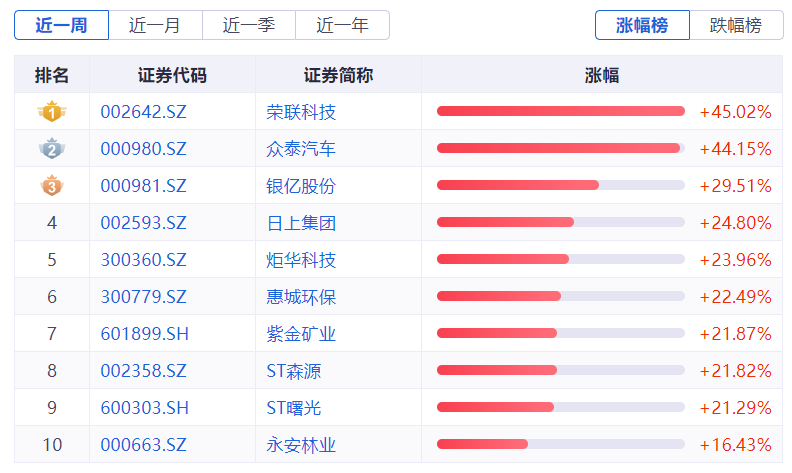Screen dimensions: 792x473
Task: Click the +45.02% gain value
Action: [735, 112]
